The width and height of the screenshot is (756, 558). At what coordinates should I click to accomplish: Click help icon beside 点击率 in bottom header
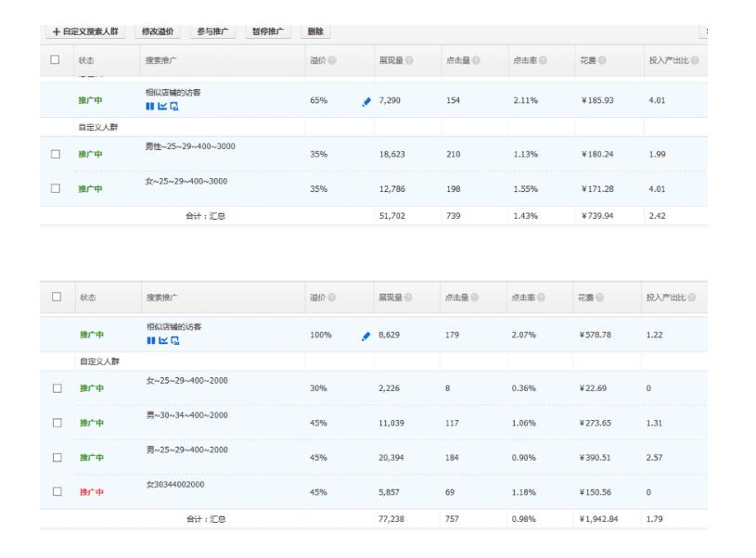[x=541, y=298]
